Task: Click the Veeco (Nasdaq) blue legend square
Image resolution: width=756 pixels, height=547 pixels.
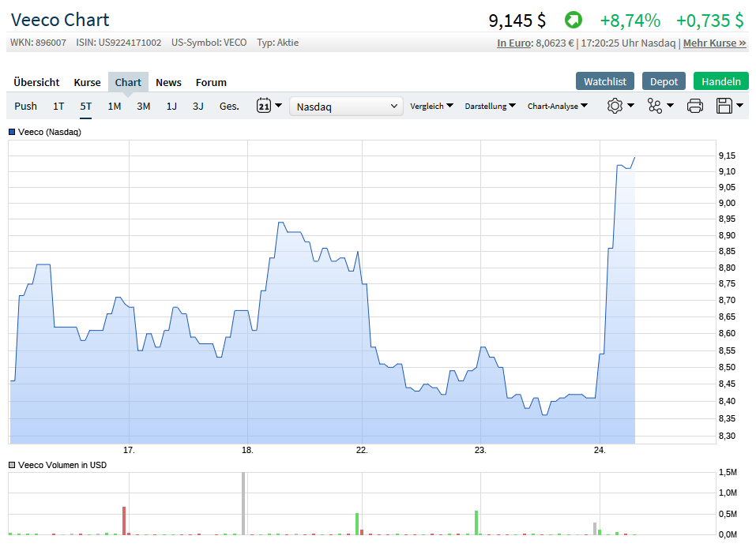Action: tap(12, 132)
